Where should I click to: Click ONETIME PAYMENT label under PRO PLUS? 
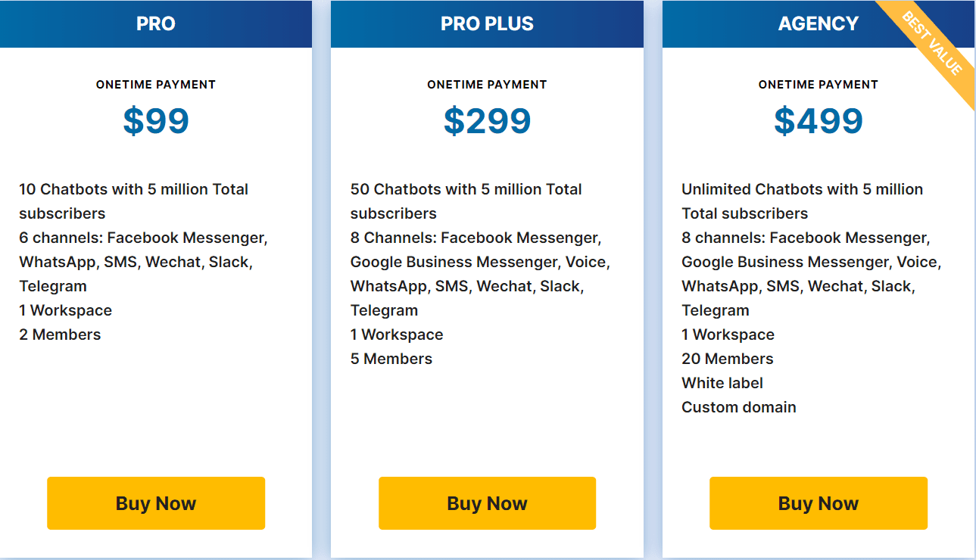[487, 85]
